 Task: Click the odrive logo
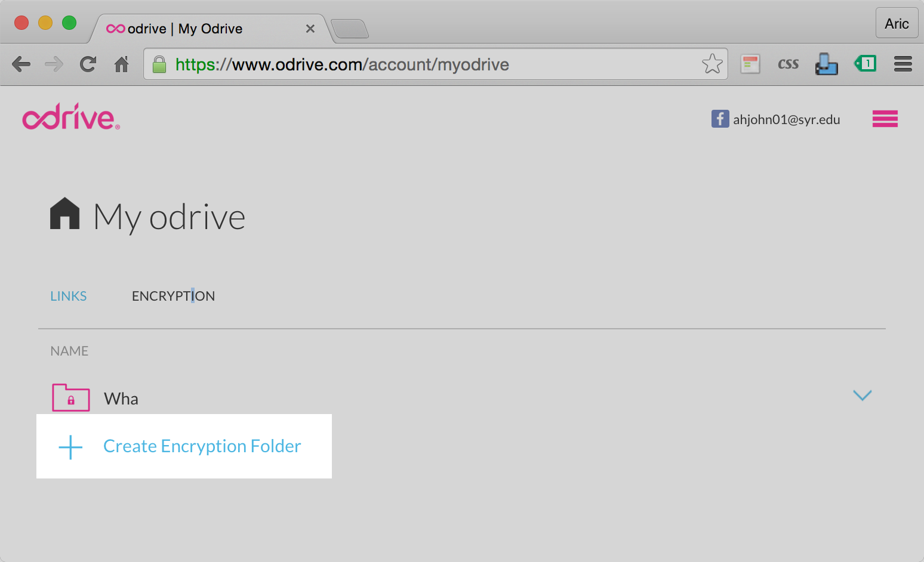(x=71, y=117)
